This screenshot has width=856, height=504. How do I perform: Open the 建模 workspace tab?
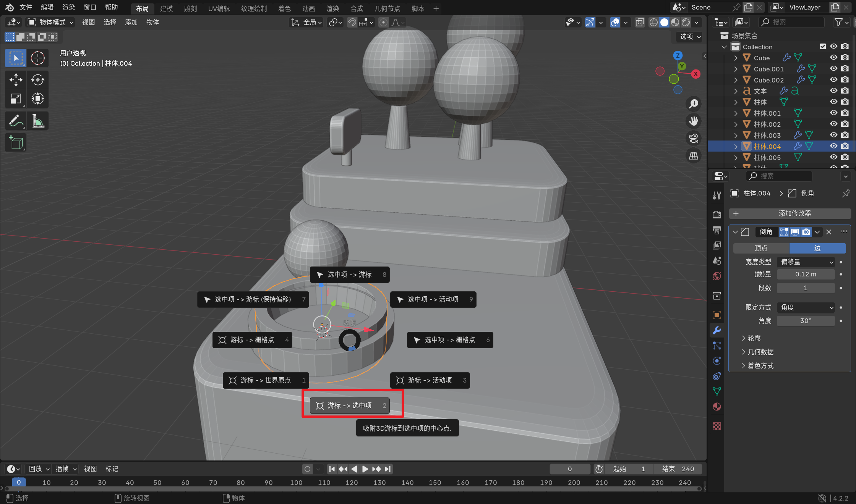coord(166,8)
